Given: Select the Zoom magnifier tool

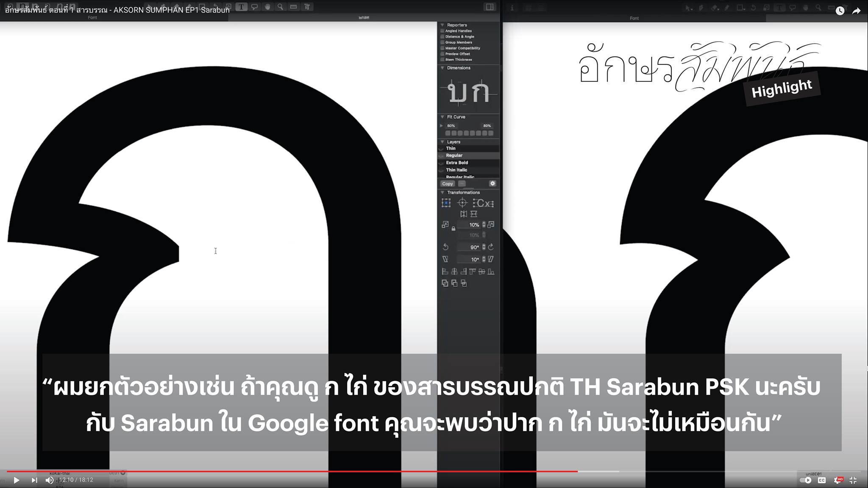Looking at the screenshot, I should click(x=280, y=7).
